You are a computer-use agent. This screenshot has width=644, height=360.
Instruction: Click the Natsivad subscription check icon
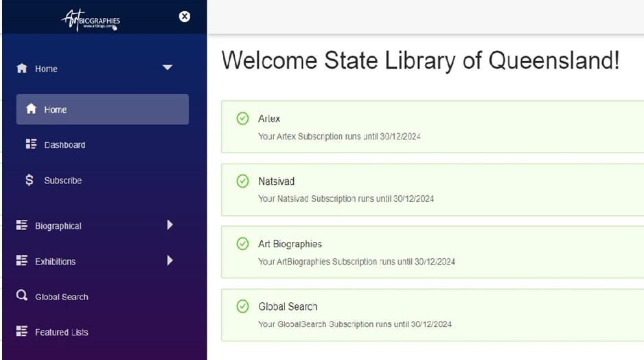[243, 181]
